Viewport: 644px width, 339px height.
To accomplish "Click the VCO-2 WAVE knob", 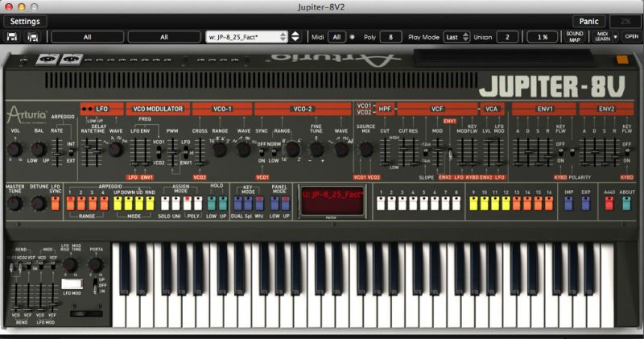I will tap(341, 149).
